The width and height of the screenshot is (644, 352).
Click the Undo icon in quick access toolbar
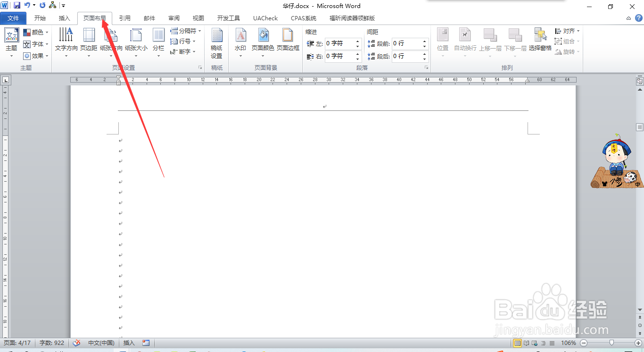(x=27, y=6)
